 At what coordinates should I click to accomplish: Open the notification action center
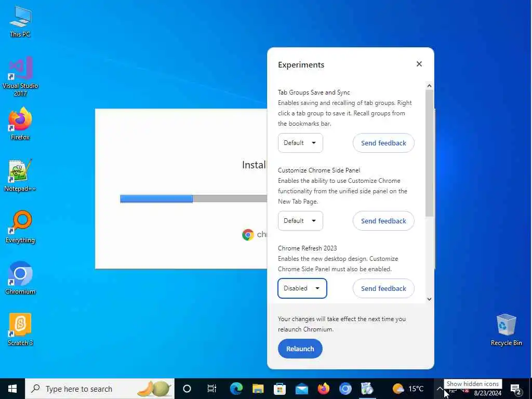click(516, 389)
